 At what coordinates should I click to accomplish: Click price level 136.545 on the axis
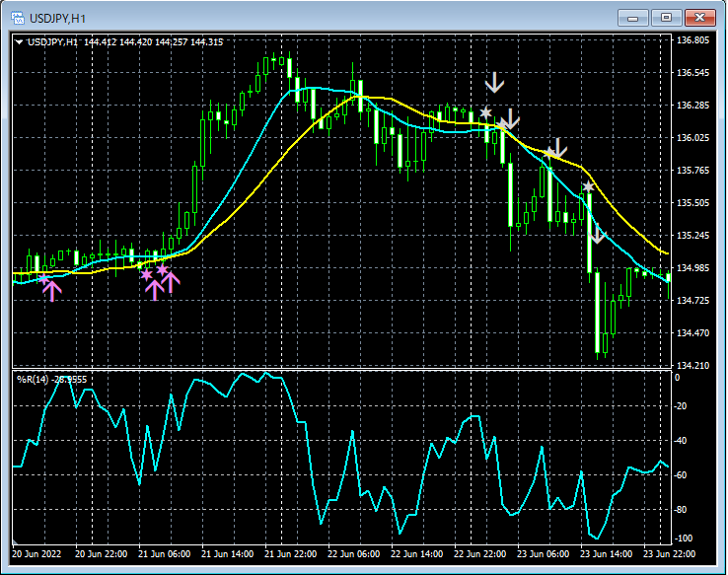pos(692,73)
